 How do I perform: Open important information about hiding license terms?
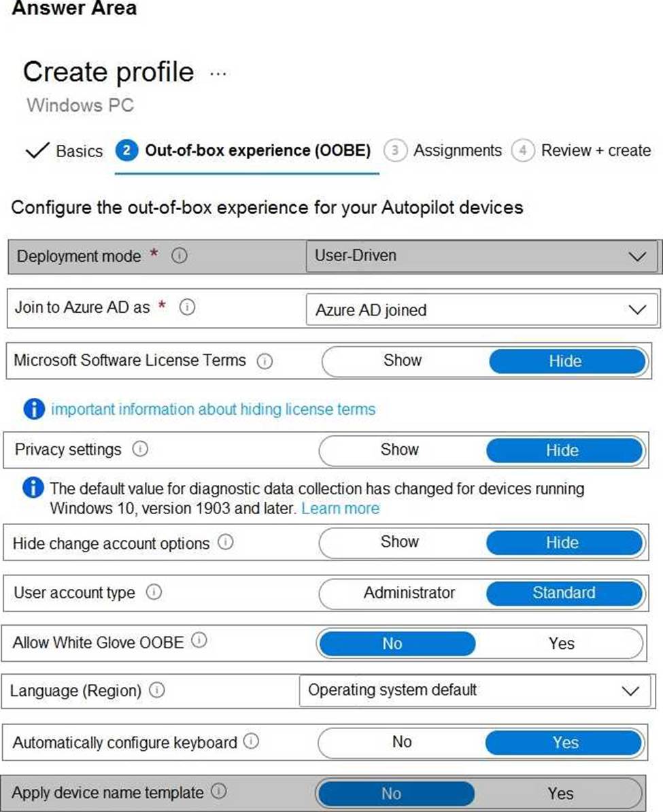click(213, 409)
